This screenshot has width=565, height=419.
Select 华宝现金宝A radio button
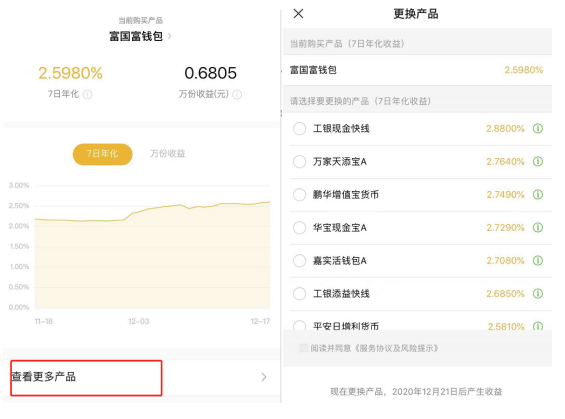[299, 227]
